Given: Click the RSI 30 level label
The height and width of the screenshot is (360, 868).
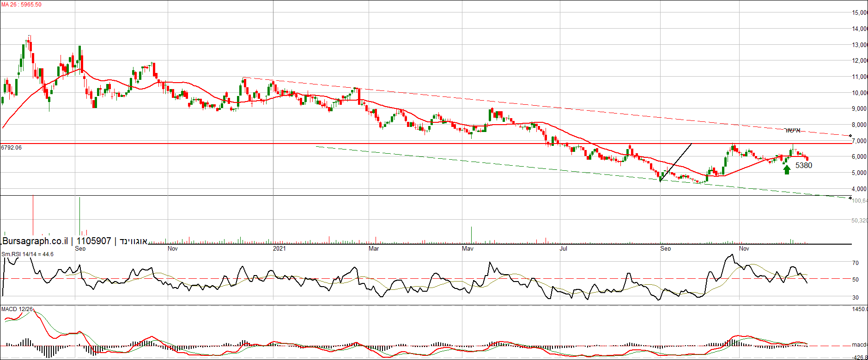Looking at the screenshot, I should (x=856, y=298).
